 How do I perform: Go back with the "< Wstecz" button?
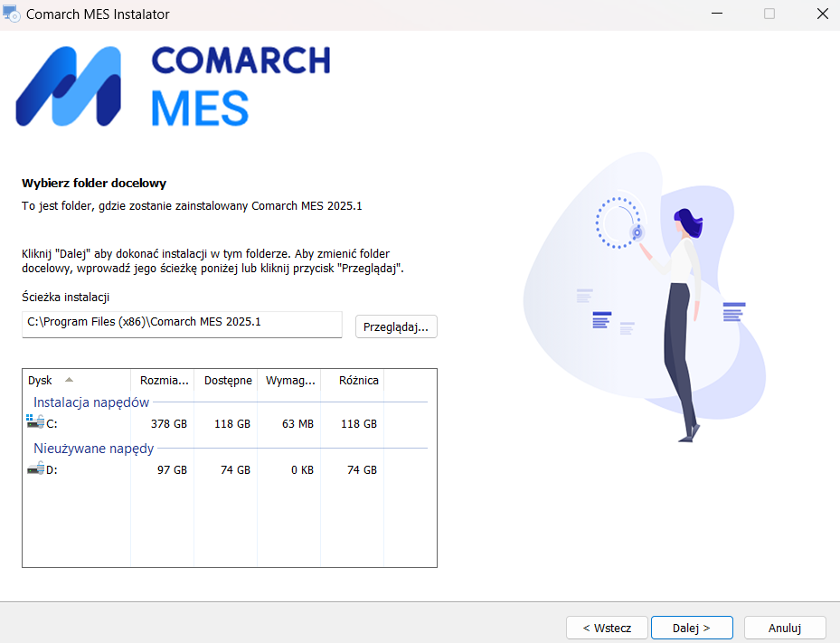coord(607,628)
